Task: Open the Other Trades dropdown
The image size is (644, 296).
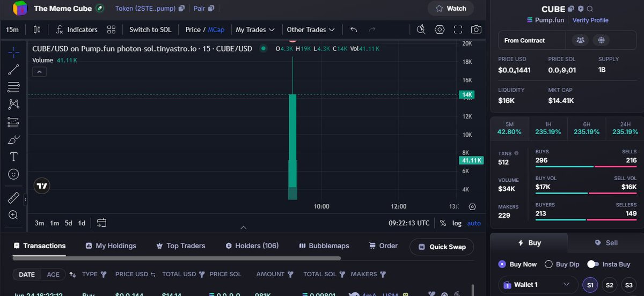Action: (x=311, y=29)
